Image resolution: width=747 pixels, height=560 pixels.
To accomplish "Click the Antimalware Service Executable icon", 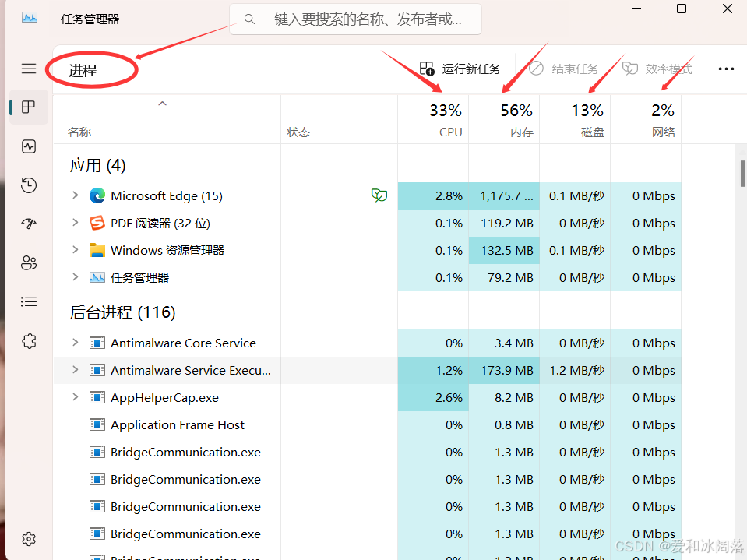I will click(97, 370).
